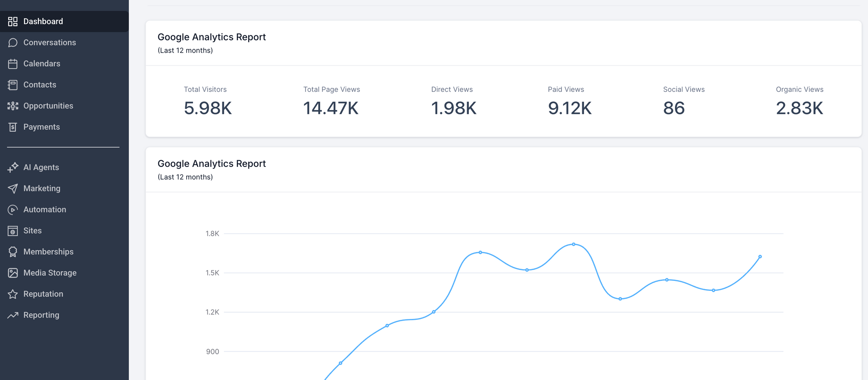Click the Total Page Views label

(332, 90)
